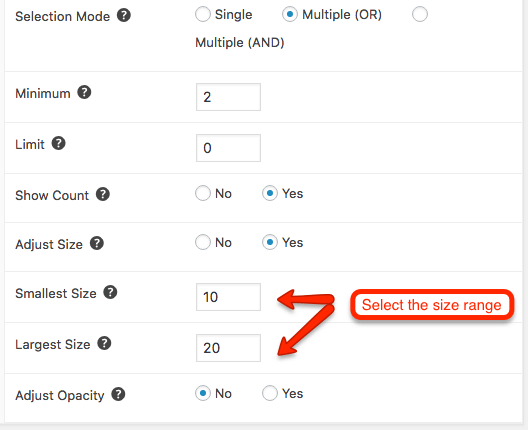Click the Largest Size question mark icon
The image size is (528, 430).
click(104, 343)
